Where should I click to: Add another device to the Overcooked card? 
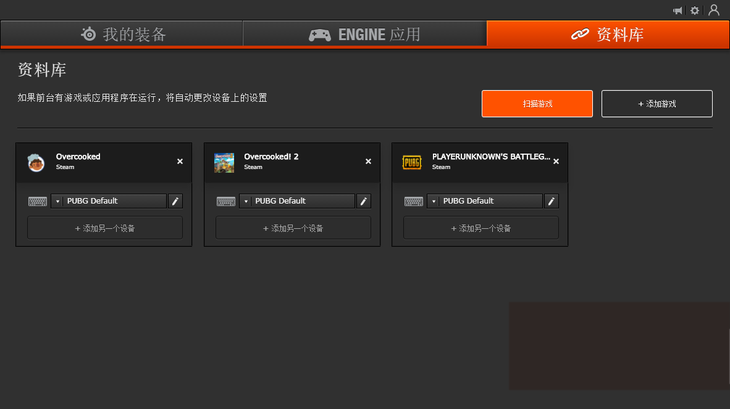105,228
